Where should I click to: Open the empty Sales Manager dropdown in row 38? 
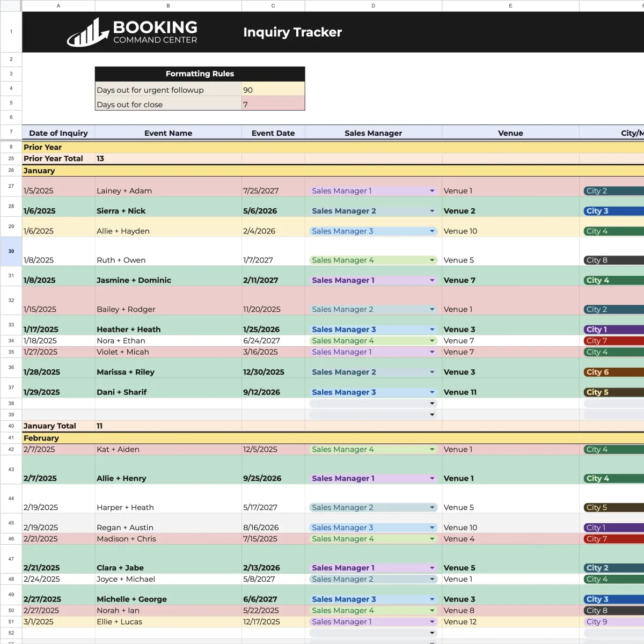click(x=431, y=403)
